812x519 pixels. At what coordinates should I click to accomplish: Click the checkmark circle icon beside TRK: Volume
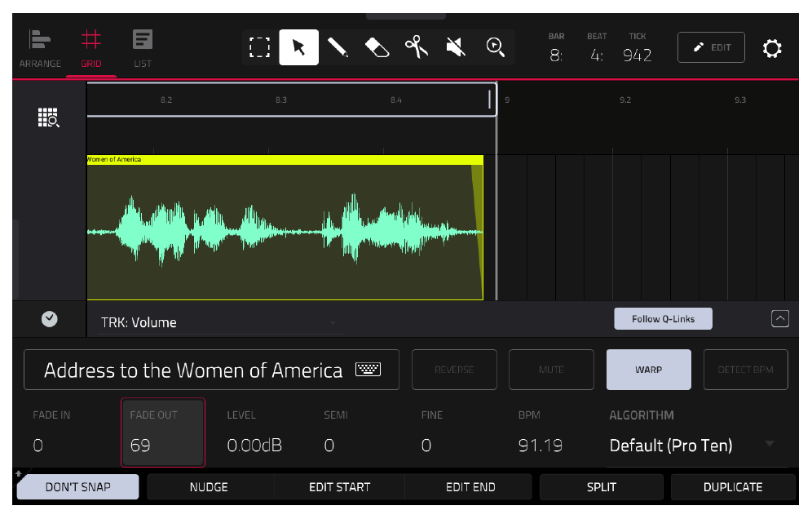pos(49,319)
